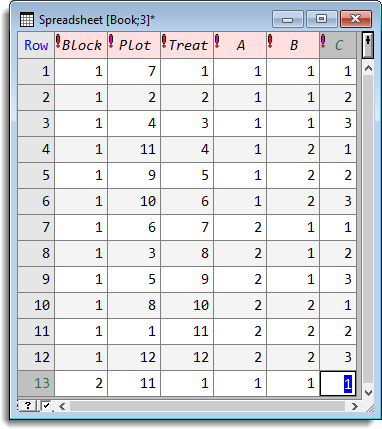Select row number 13 header

click(36, 383)
